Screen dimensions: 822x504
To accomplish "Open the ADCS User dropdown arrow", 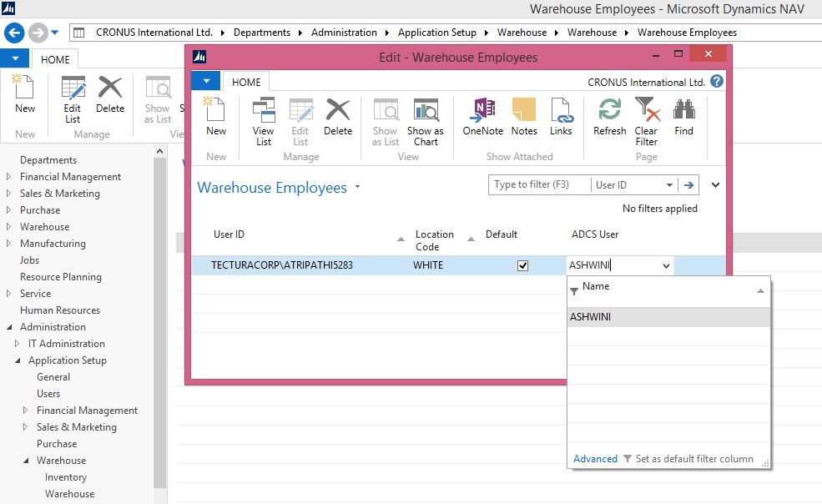I will [666, 266].
